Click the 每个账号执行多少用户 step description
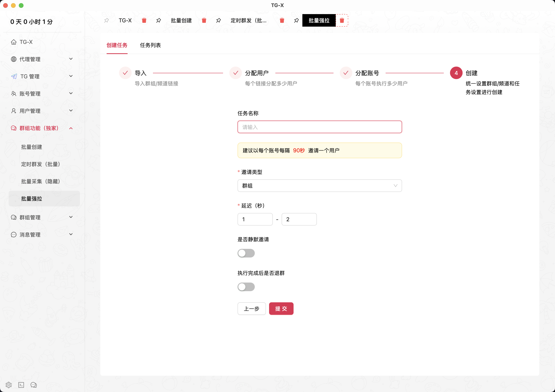Viewport: 555px width, 392px height. tap(381, 84)
